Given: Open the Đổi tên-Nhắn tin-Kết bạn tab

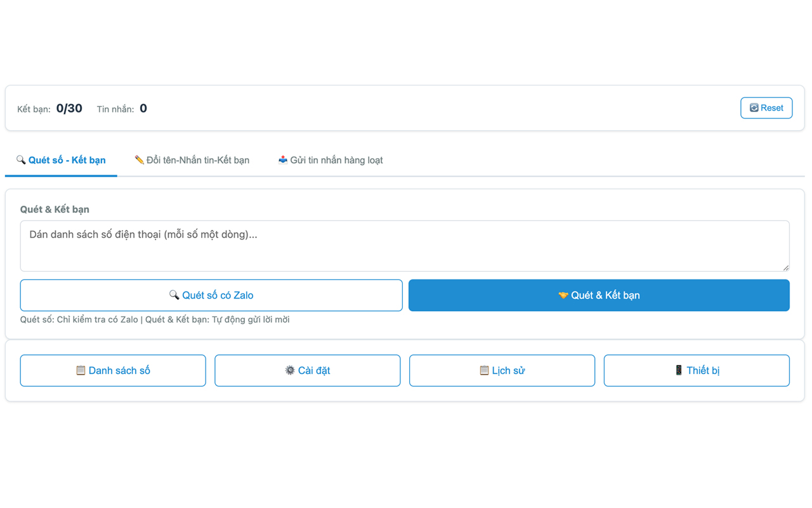Looking at the screenshot, I should tap(192, 160).
